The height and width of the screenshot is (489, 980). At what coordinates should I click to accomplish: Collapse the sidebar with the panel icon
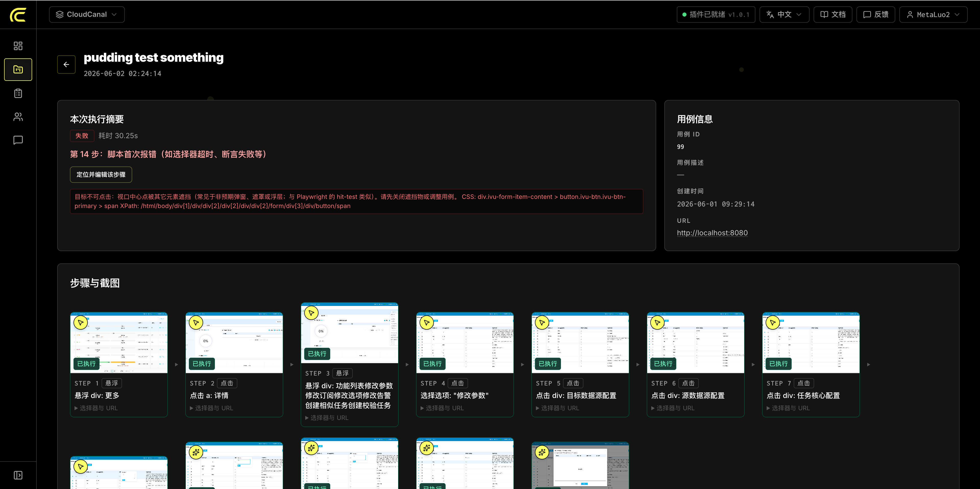pos(18,475)
